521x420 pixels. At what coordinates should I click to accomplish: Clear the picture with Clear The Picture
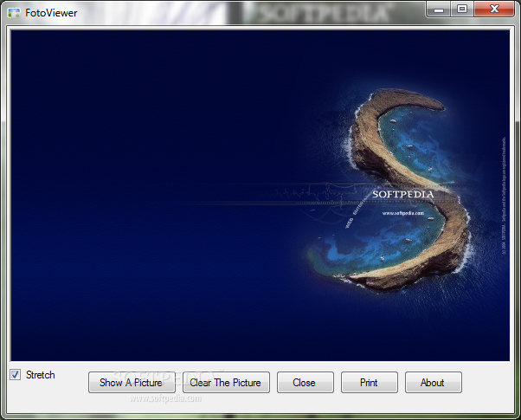tap(226, 383)
